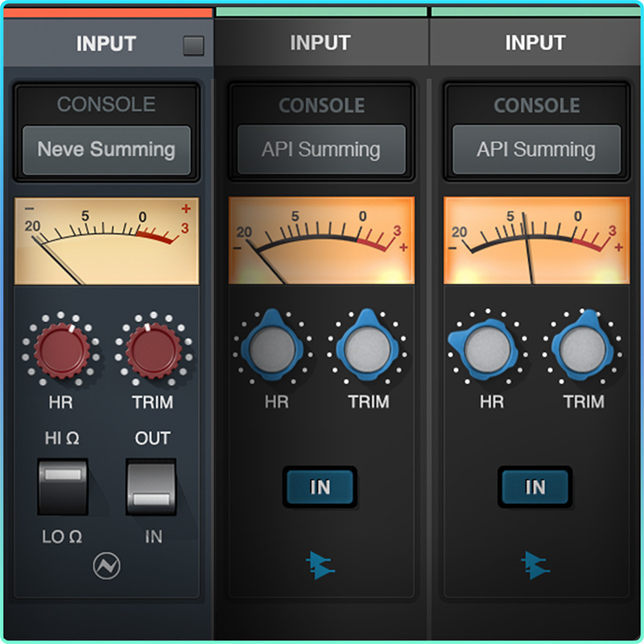Image resolution: width=644 pixels, height=644 pixels.
Task: Click the API logo icon in the middle strip
Action: [320, 565]
